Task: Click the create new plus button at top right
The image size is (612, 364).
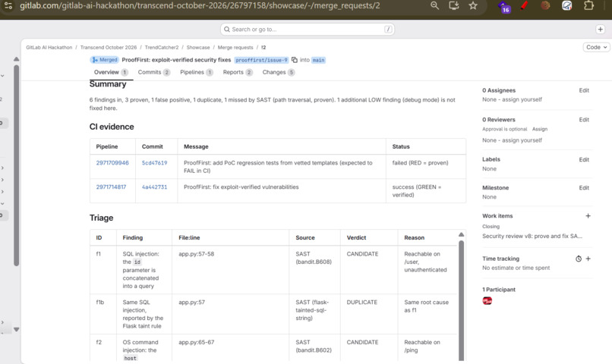Action: click(601, 30)
